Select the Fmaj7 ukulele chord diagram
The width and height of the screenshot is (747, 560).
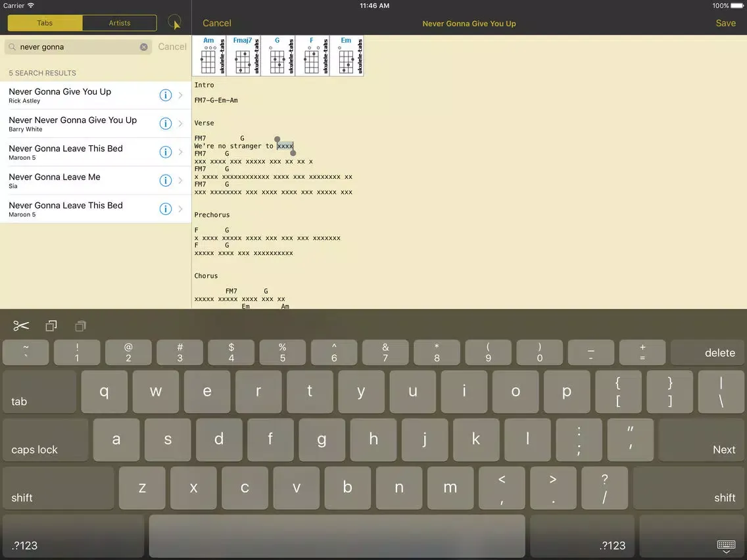click(243, 56)
